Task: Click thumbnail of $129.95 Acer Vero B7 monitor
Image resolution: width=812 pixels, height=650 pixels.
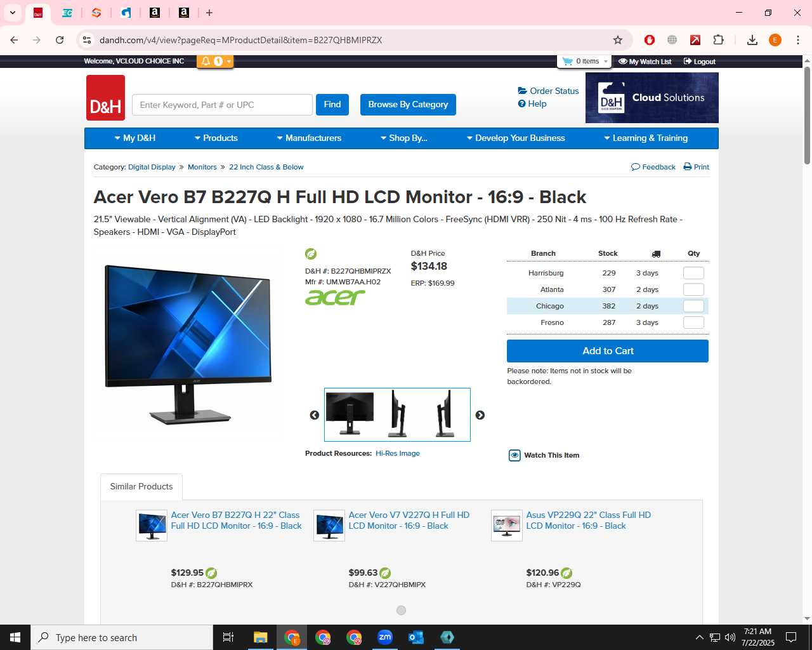Action: tap(152, 526)
